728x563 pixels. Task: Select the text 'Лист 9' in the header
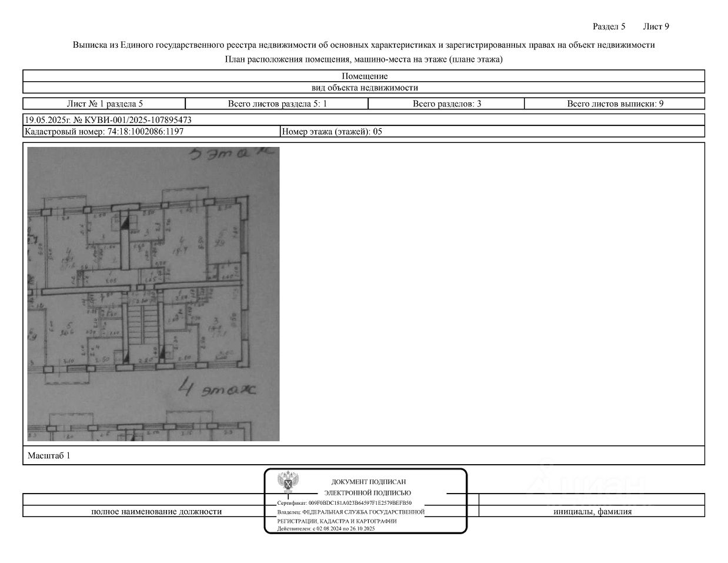656,26
